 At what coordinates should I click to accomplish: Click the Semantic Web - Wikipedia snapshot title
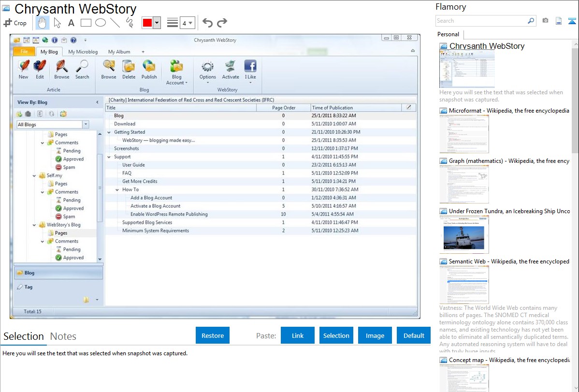[x=509, y=261]
